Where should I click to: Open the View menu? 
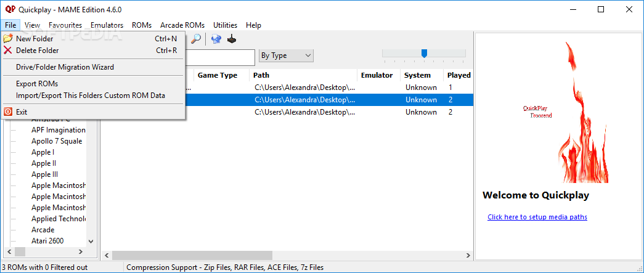32,25
